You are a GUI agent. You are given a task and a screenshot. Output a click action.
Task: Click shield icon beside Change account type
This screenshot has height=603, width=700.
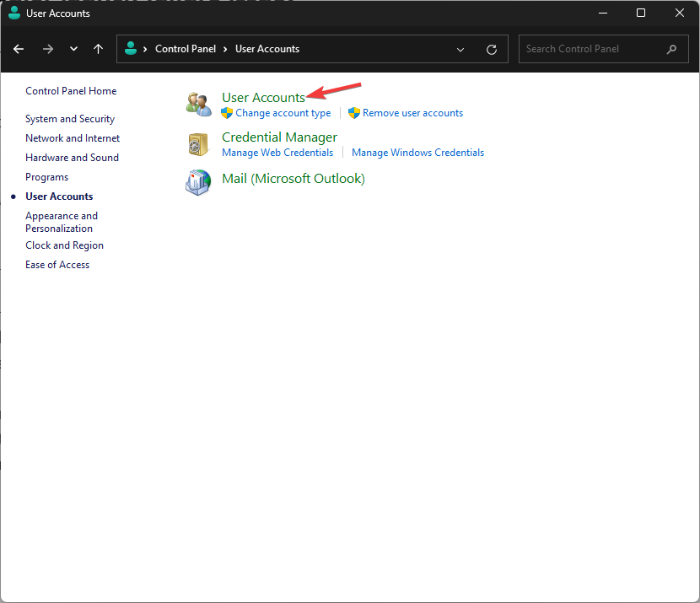227,113
